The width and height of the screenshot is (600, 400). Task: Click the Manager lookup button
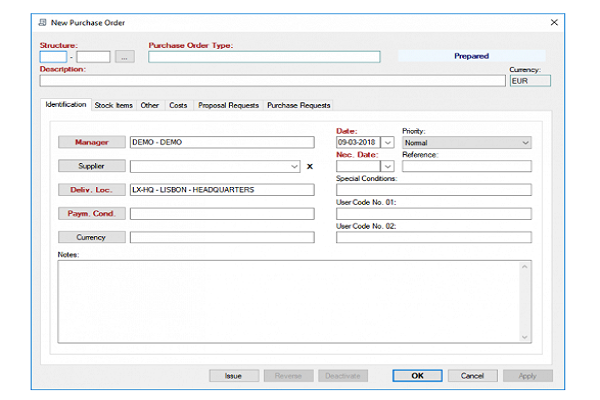coord(92,142)
